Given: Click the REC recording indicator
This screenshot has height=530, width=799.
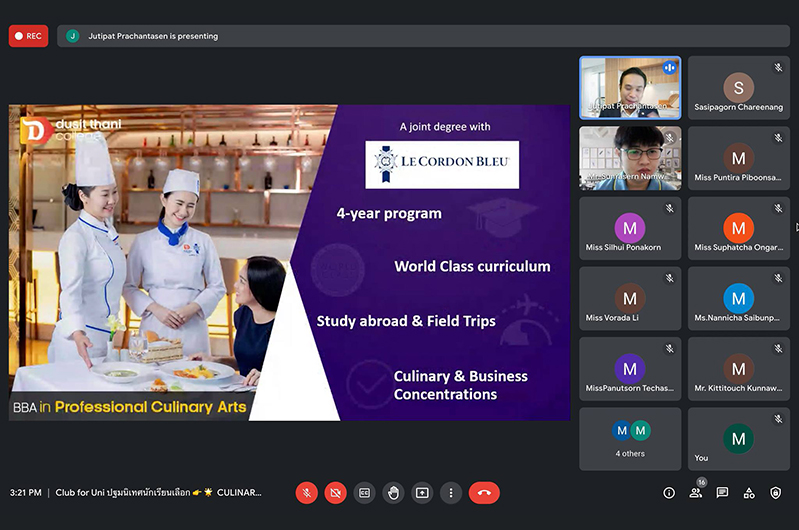Looking at the screenshot, I should 29,36.
